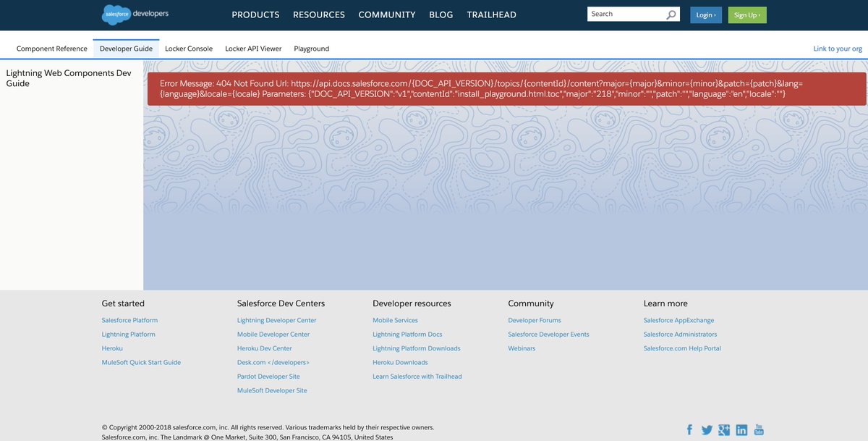The width and height of the screenshot is (868, 441).
Task: Open the PRODUCTS menu
Action: point(255,14)
